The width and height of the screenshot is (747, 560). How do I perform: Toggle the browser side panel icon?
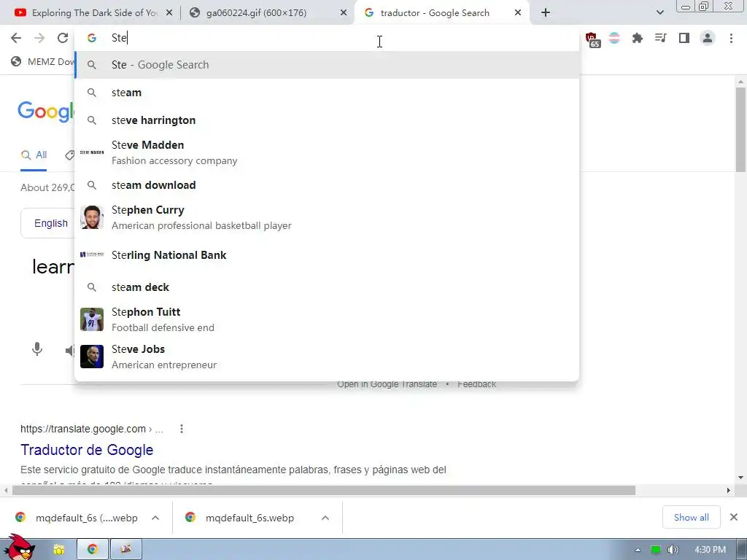[684, 38]
